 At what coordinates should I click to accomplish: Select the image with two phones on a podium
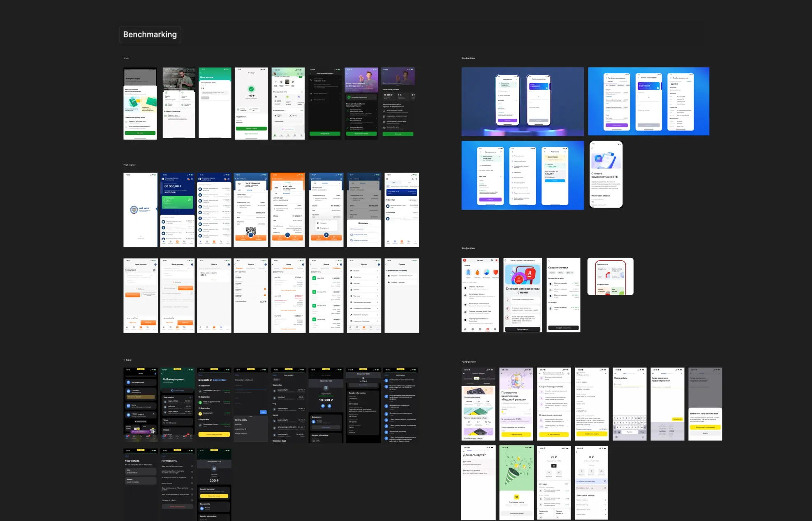coord(523,102)
